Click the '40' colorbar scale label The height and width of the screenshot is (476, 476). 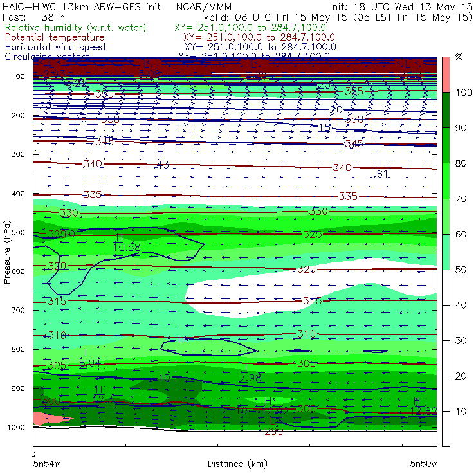coord(461,305)
